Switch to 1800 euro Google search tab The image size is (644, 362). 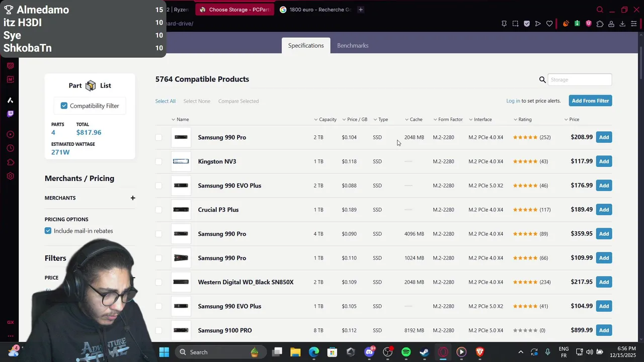tap(315, 10)
